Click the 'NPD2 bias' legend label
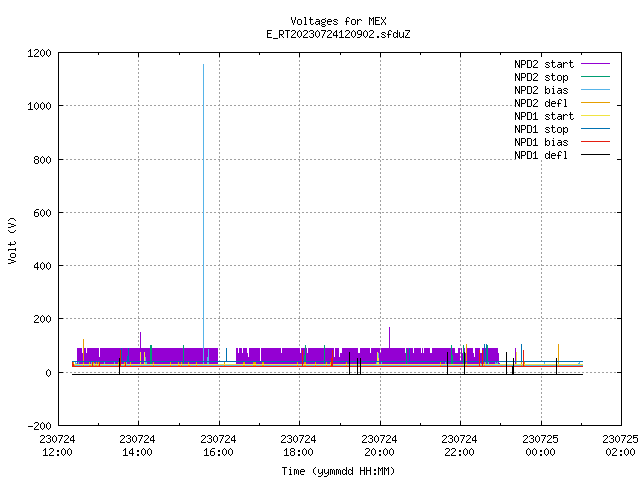Viewport: 640px width, 480px height. click(x=541, y=90)
